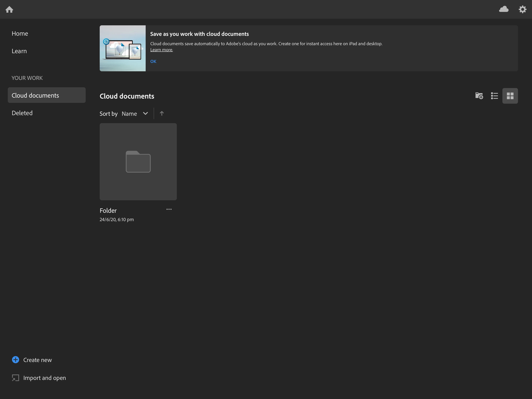532x399 pixels.
Task: Click the cloud documents banner image
Action: (x=123, y=48)
